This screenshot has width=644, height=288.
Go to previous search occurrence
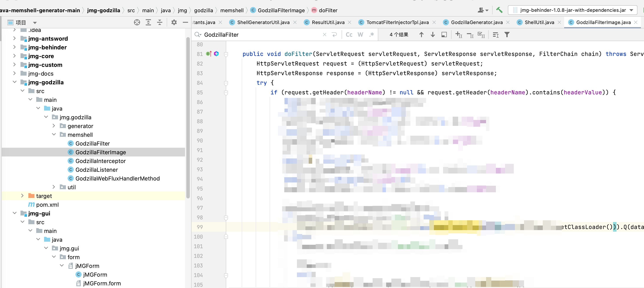coord(421,35)
